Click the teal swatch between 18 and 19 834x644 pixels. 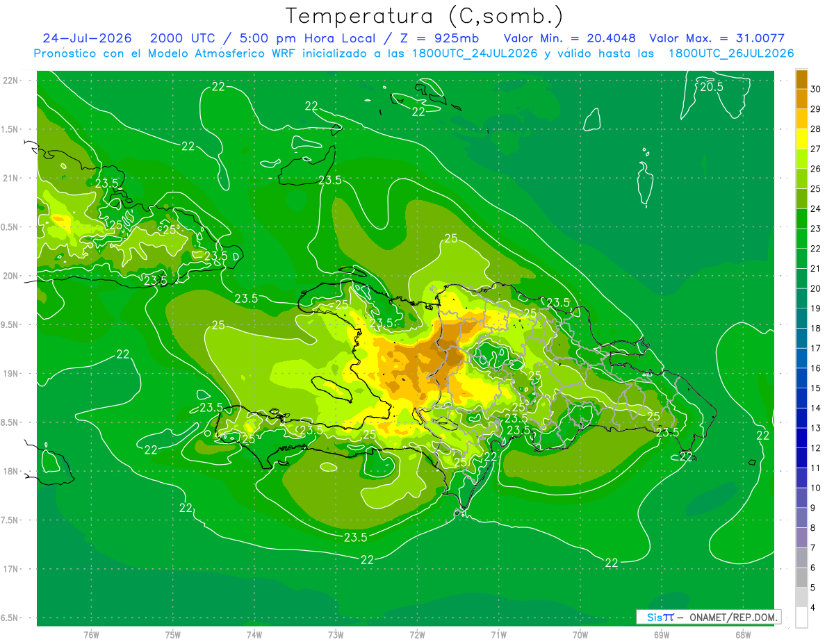[801, 318]
